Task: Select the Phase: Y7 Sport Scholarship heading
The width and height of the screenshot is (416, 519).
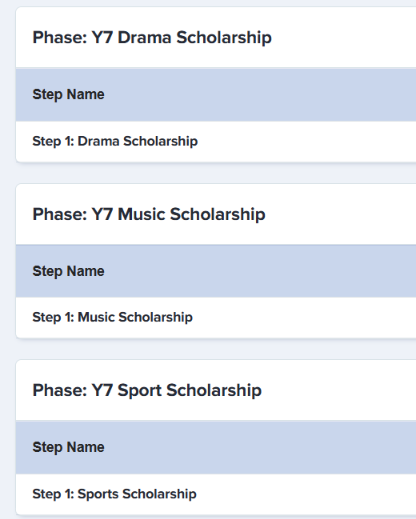Action: click(x=147, y=390)
